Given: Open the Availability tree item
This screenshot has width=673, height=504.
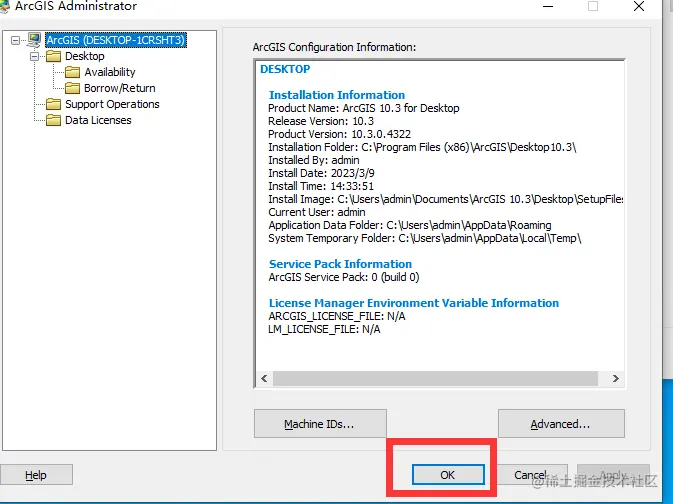Looking at the screenshot, I should coord(110,72).
